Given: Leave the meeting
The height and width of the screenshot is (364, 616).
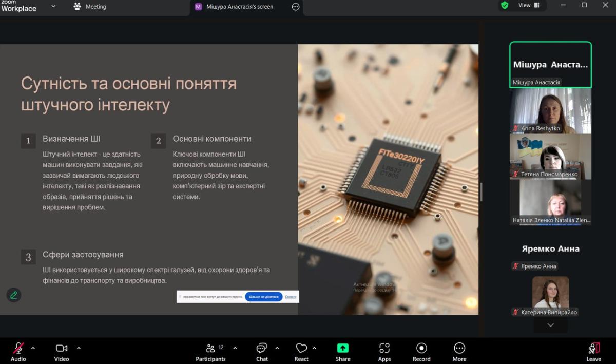Looking at the screenshot, I should [x=594, y=348].
